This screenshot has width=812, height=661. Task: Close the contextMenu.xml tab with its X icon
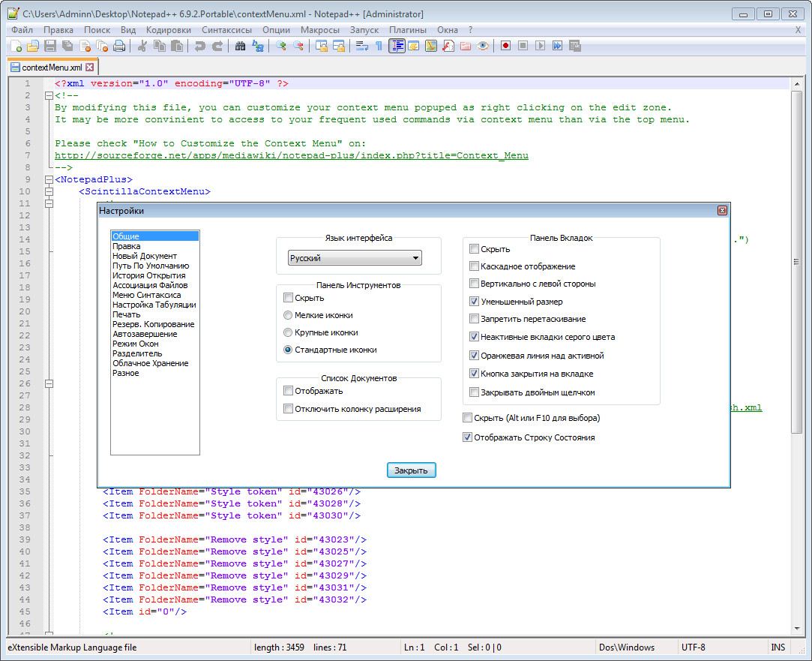click(90, 68)
